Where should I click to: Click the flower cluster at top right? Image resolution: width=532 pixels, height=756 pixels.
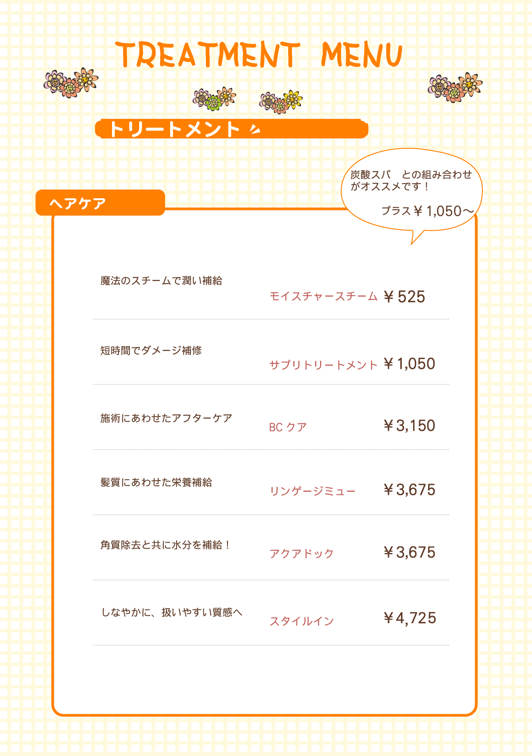click(455, 87)
